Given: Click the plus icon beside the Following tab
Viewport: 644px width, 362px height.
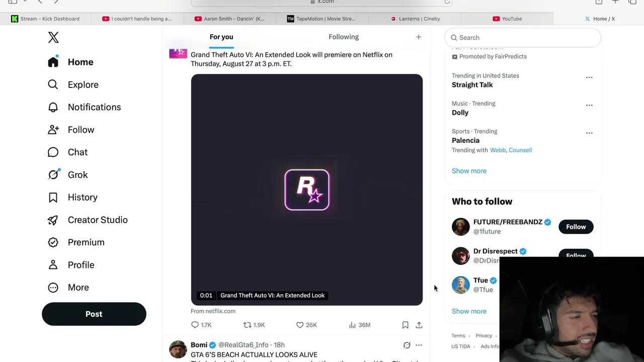Looking at the screenshot, I should [x=418, y=37].
